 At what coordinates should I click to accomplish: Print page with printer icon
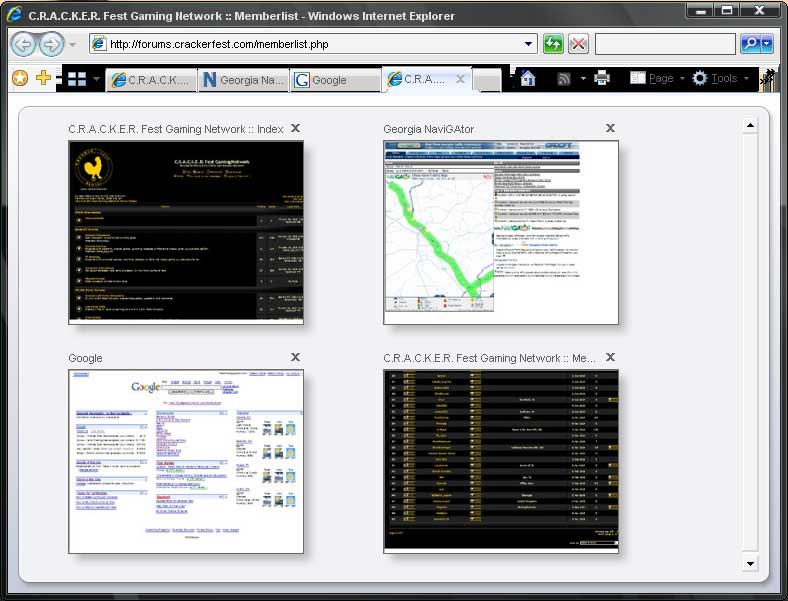tap(602, 78)
